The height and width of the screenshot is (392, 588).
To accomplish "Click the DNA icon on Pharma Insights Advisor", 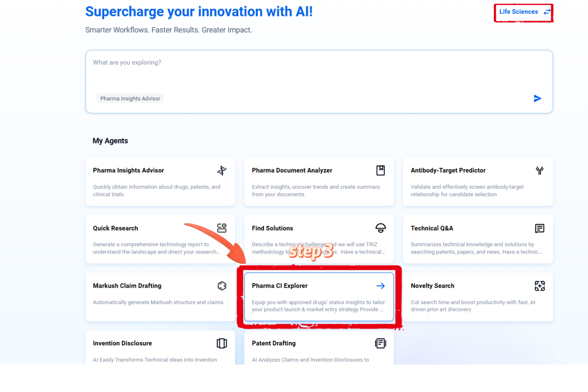I will [x=222, y=171].
